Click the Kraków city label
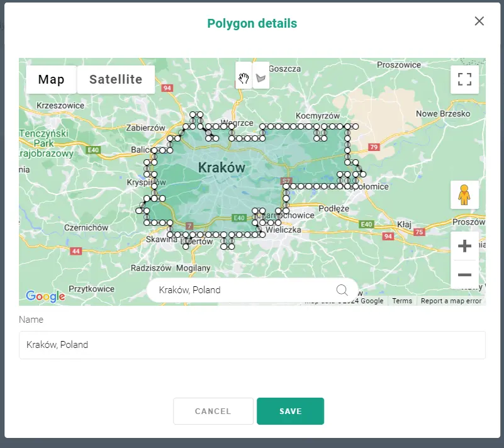 click(x=221, y=167)
